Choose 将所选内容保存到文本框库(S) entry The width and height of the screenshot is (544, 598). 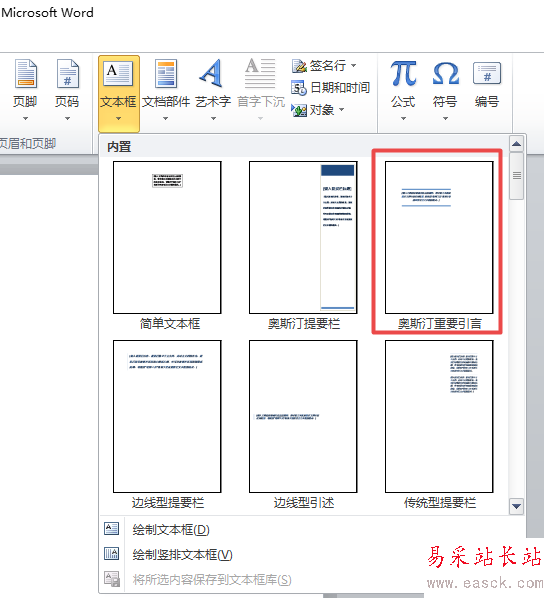312,579
